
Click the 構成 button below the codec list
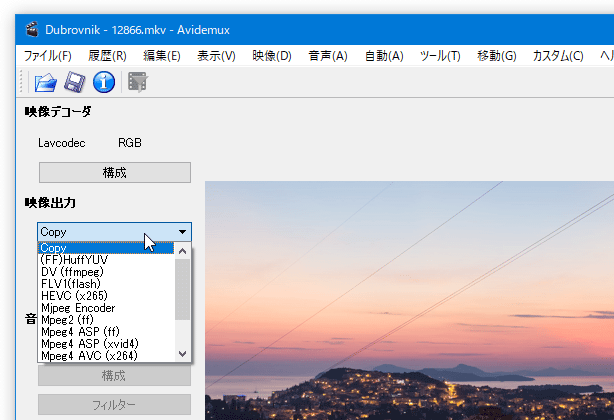coord(114,376)
